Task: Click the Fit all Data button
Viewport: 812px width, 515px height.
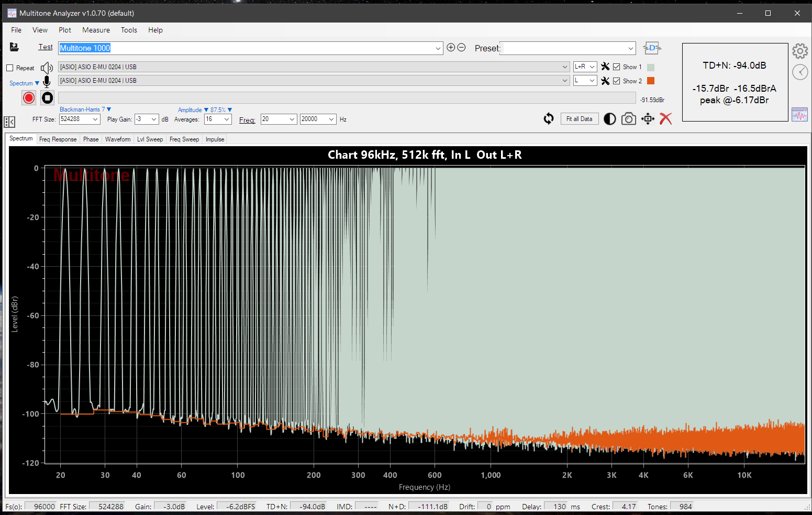Action: [x=580, y=119]
